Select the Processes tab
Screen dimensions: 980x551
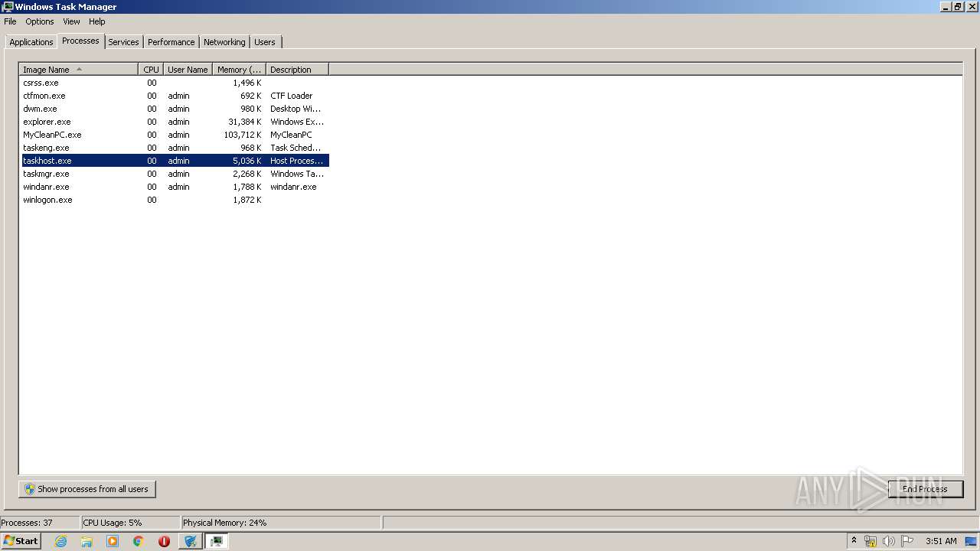click(x=80, y=41)
